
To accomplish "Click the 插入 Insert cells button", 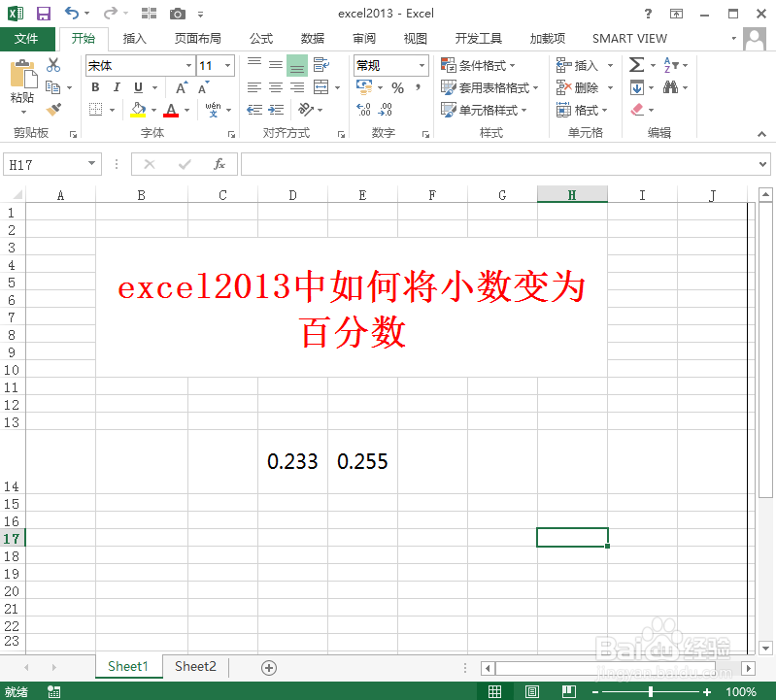I will click(577, 65).
